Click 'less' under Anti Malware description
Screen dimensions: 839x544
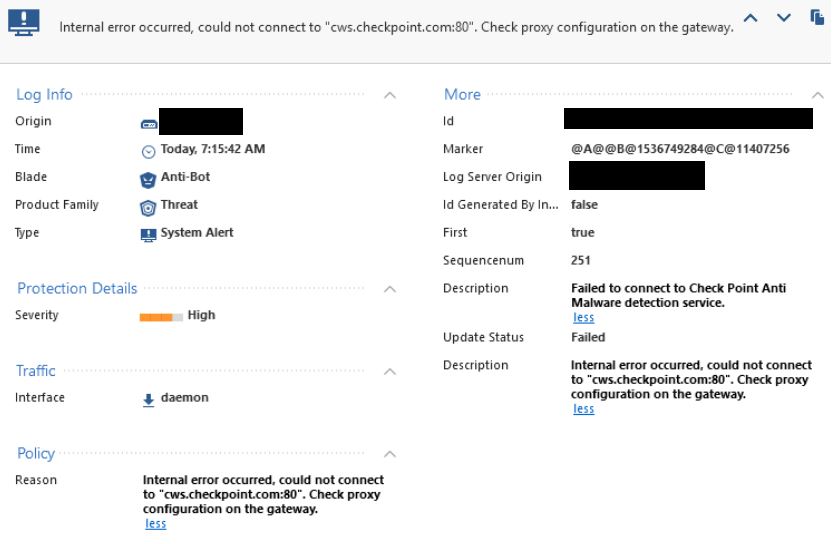(x=583, y=317)
